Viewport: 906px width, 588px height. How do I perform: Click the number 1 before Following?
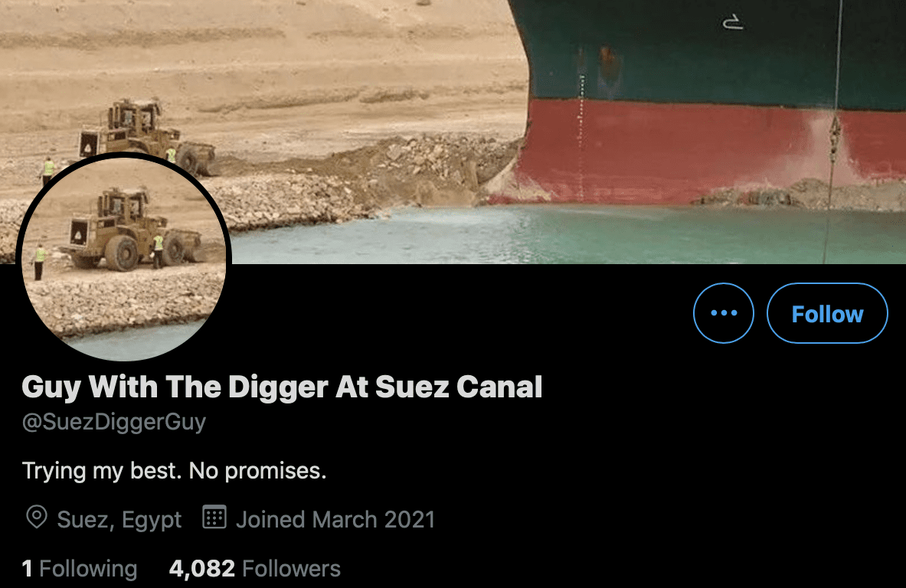point(27,569)
